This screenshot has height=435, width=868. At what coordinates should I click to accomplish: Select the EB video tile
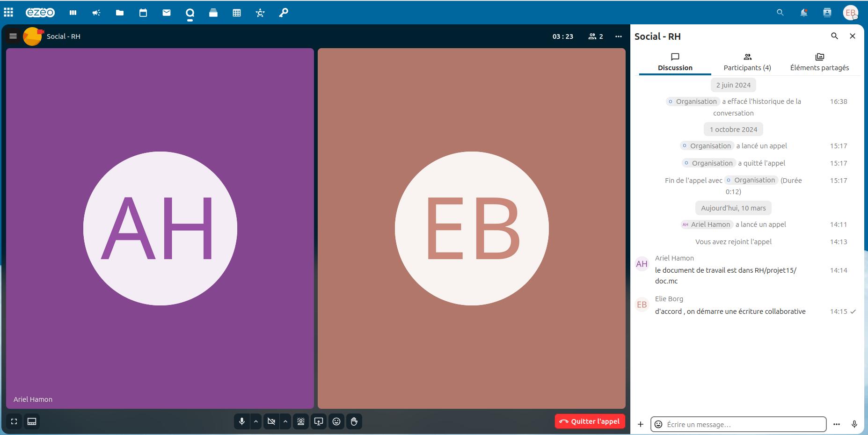[472, 228]
